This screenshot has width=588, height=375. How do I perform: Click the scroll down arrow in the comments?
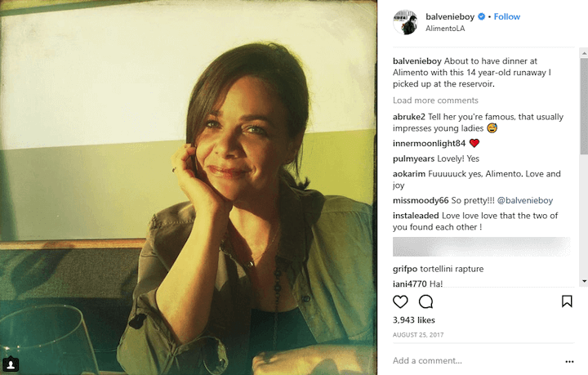pos(584,281)
